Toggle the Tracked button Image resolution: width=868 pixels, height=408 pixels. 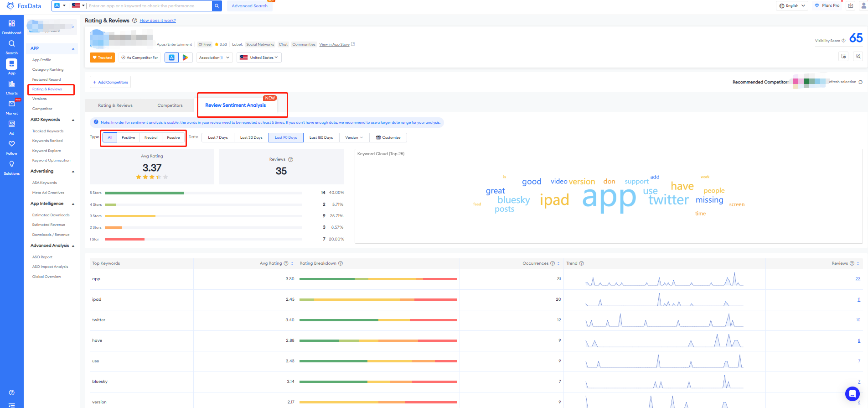[x=102, y=58]
